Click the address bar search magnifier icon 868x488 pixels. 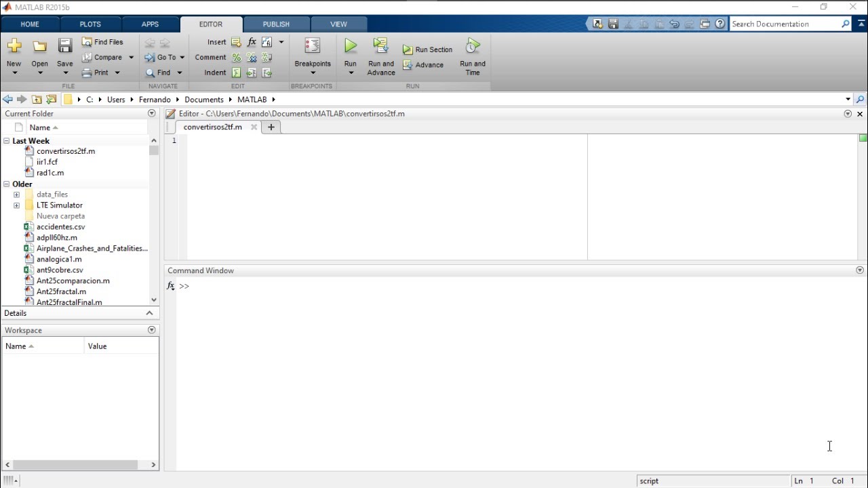click(x=860, y=100)
